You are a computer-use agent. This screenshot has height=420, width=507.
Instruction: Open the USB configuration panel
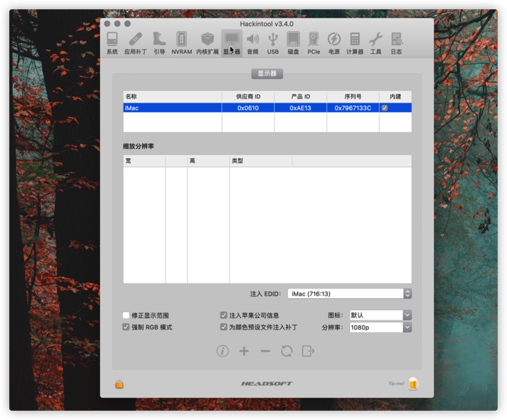pyautogui.click(x=273, y=40)
